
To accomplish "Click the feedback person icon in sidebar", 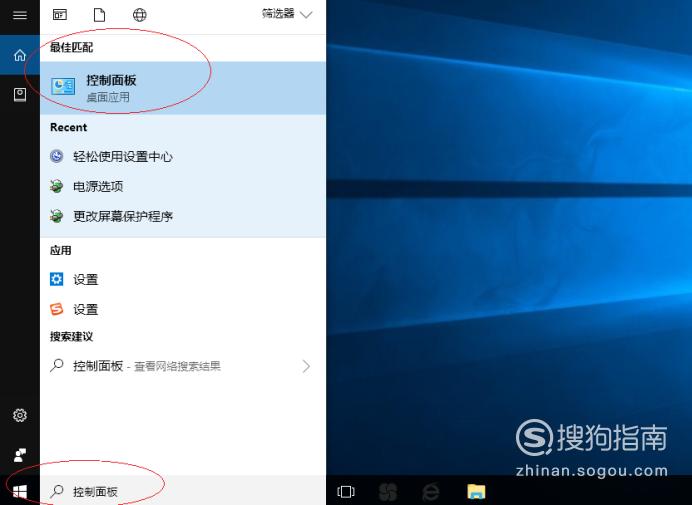I will (20, 455).
